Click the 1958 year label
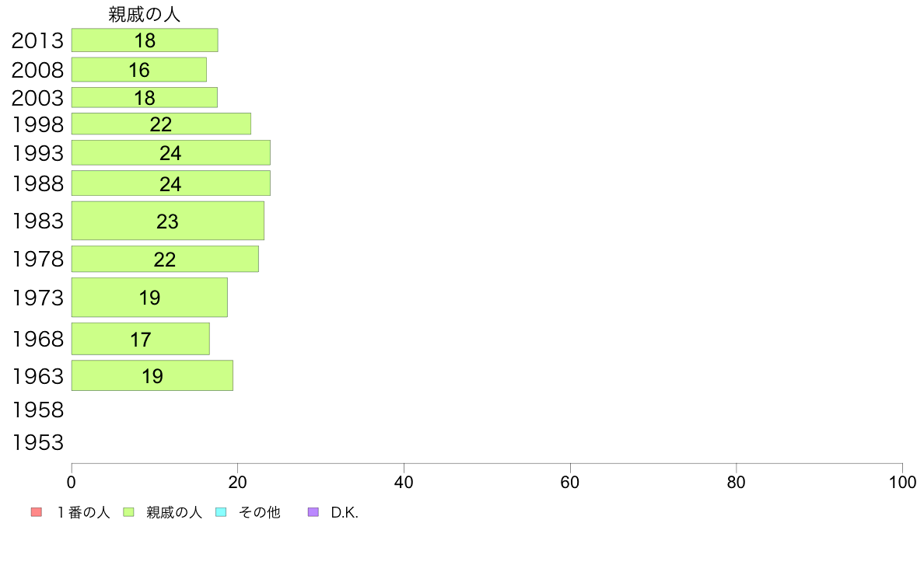 pos(37,410)
